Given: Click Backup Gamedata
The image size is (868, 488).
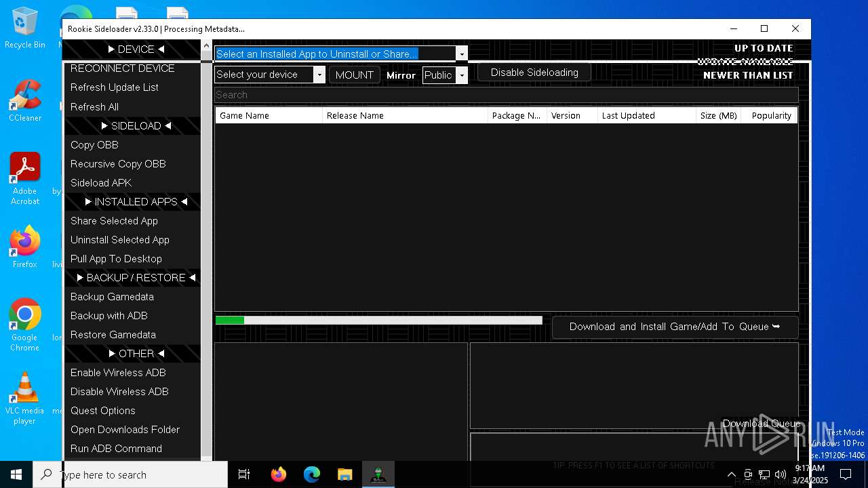Looking at the screenshot, I should coord(132,296).
